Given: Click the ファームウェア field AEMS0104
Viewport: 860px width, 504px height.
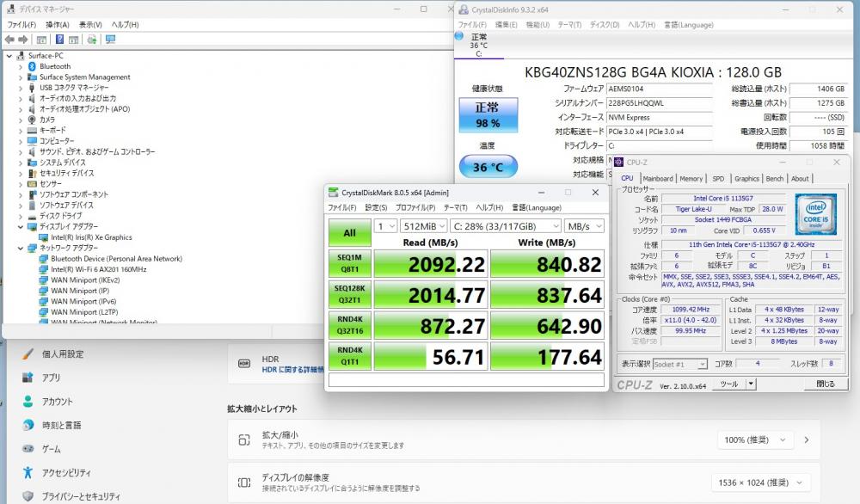Looking at the screenshot, I should [x=660, y=89].
